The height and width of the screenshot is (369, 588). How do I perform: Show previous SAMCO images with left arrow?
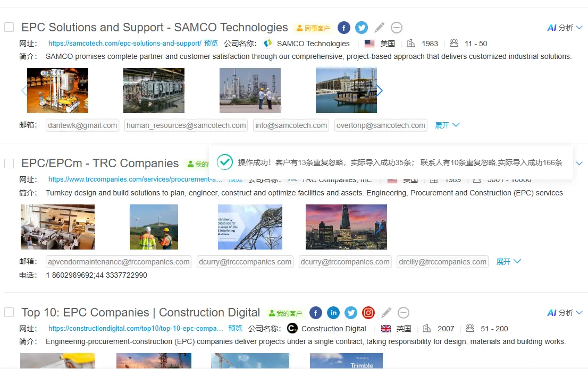(x=24, y=90)
